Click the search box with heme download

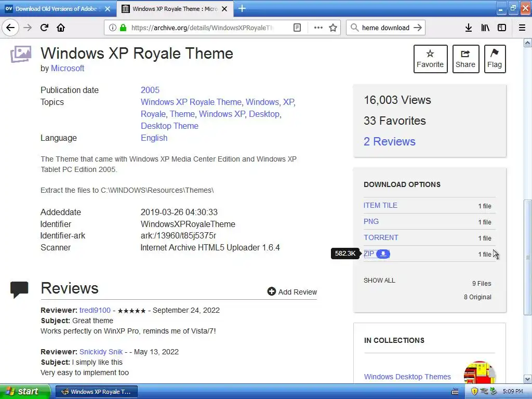[x=385, y=28]
